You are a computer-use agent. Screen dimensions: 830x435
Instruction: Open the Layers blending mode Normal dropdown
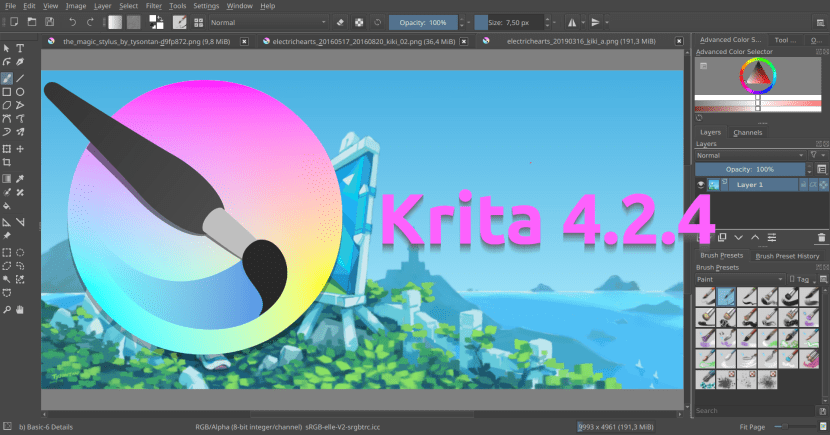[x=750, y=155]
